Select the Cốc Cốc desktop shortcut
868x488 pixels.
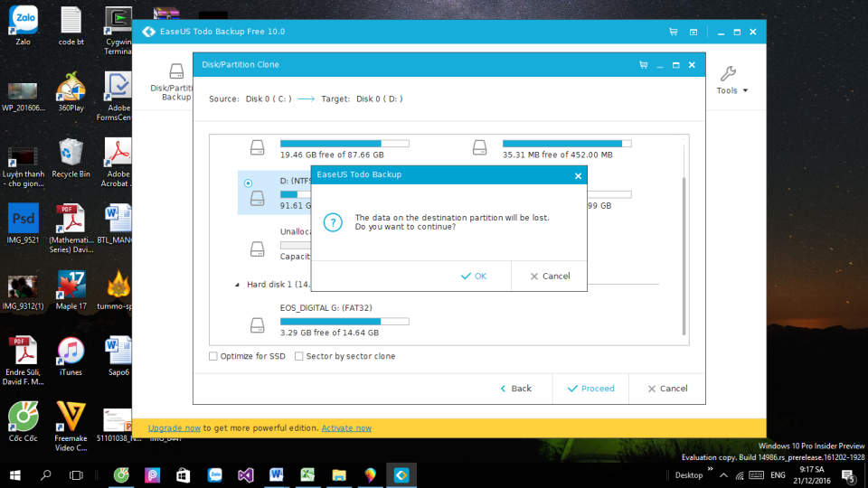(24, 422)
